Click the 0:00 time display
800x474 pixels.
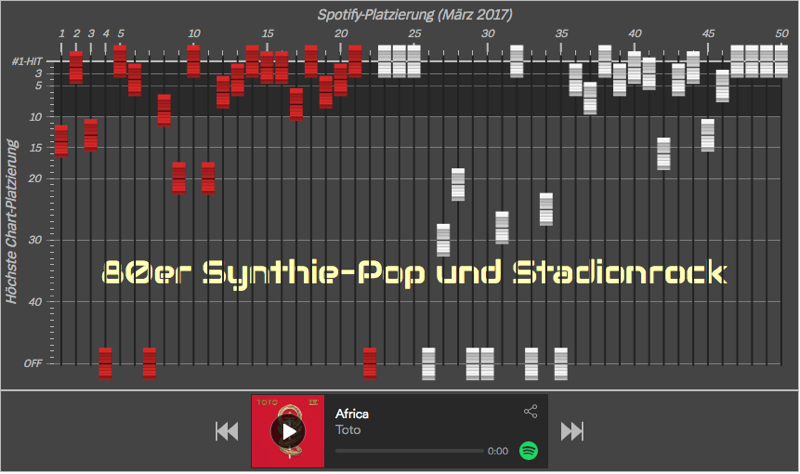click(x=498, y=451)
